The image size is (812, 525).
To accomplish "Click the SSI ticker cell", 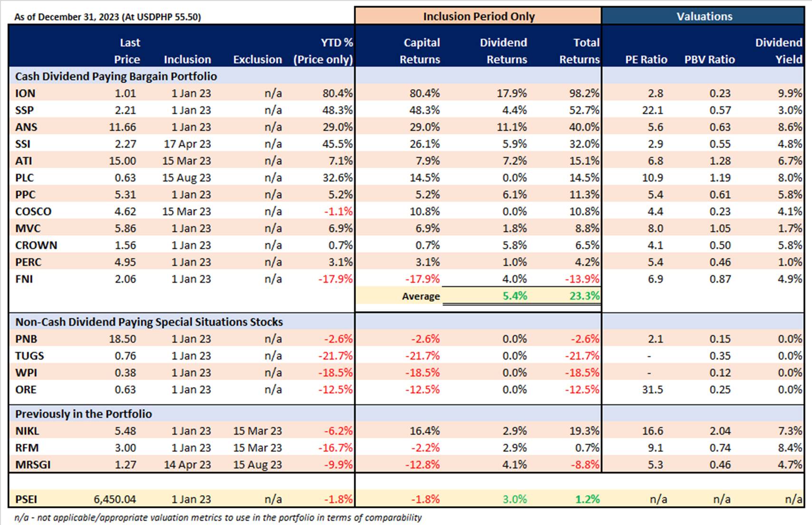I will click(23, 144).
